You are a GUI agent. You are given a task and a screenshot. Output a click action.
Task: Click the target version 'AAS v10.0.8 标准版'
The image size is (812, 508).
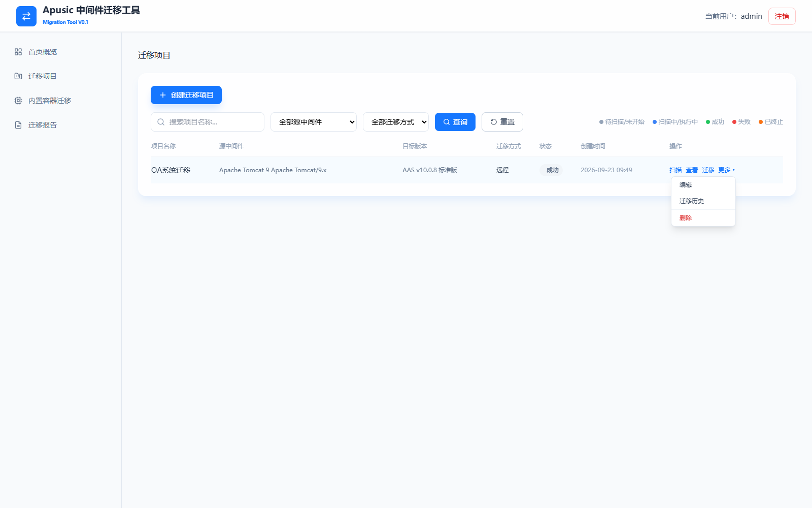pyautogui.click(x=430, y=170)
